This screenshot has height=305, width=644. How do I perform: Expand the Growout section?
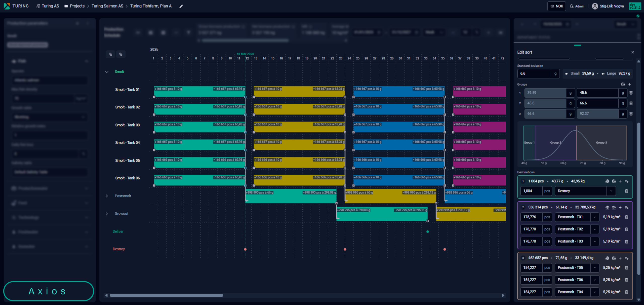tap(107, 214)
